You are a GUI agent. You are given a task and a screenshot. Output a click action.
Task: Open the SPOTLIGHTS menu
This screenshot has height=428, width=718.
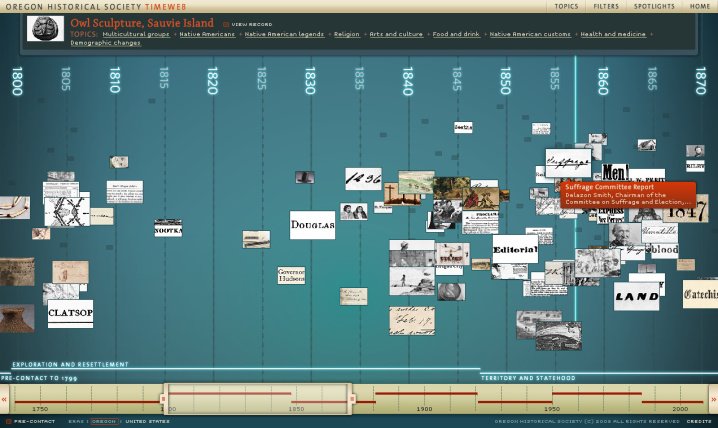[x=654, y=6]
